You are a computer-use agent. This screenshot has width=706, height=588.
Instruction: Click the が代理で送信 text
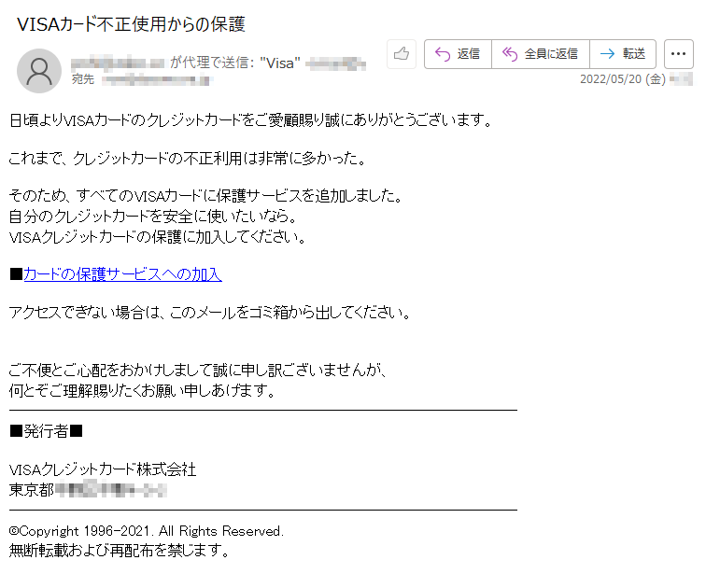[212, 63]
